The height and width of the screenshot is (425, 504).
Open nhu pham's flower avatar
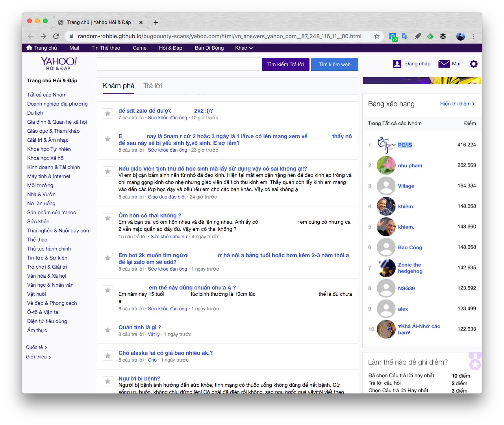click(x=386, y=165)
